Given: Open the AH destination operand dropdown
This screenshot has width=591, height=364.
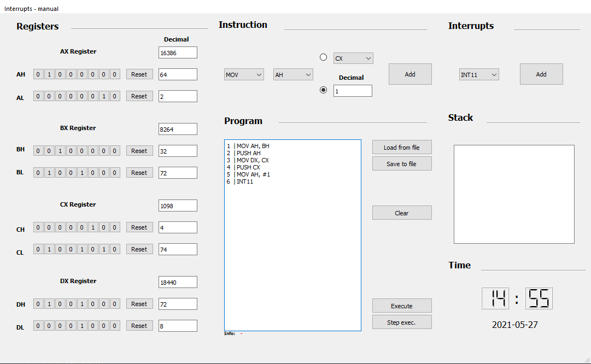Looking at the screenshot, I should [x=292, y=74].
